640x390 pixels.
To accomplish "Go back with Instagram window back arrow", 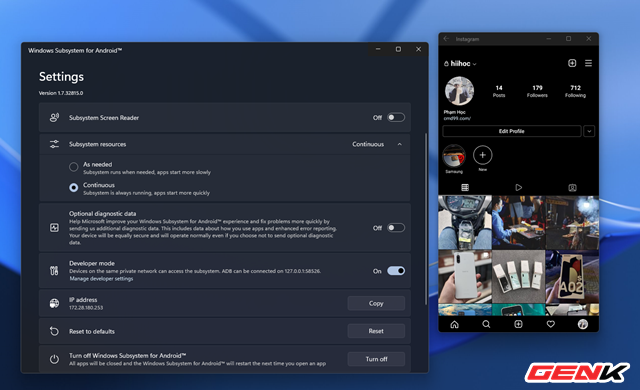I will tap(446, 39).
